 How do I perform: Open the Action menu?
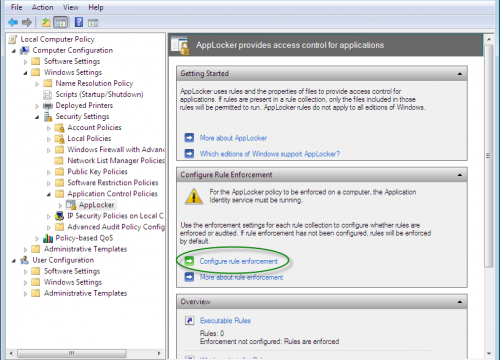click(42, 7)
